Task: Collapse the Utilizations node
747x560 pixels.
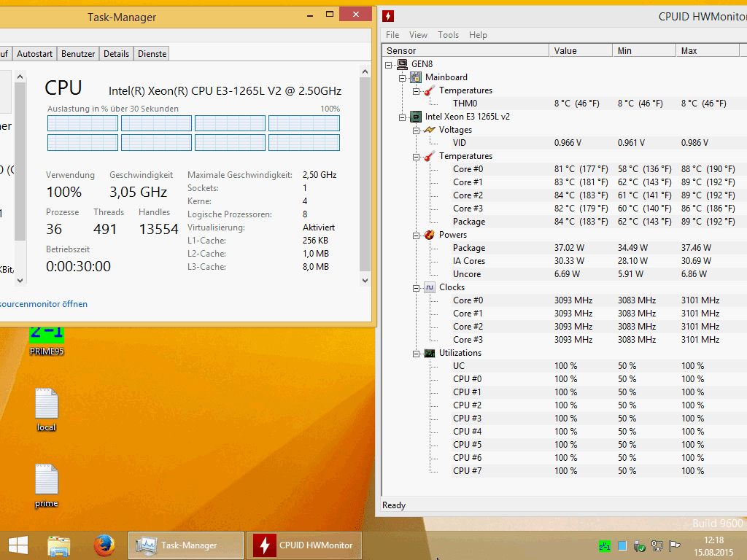Action: (417, 354)
